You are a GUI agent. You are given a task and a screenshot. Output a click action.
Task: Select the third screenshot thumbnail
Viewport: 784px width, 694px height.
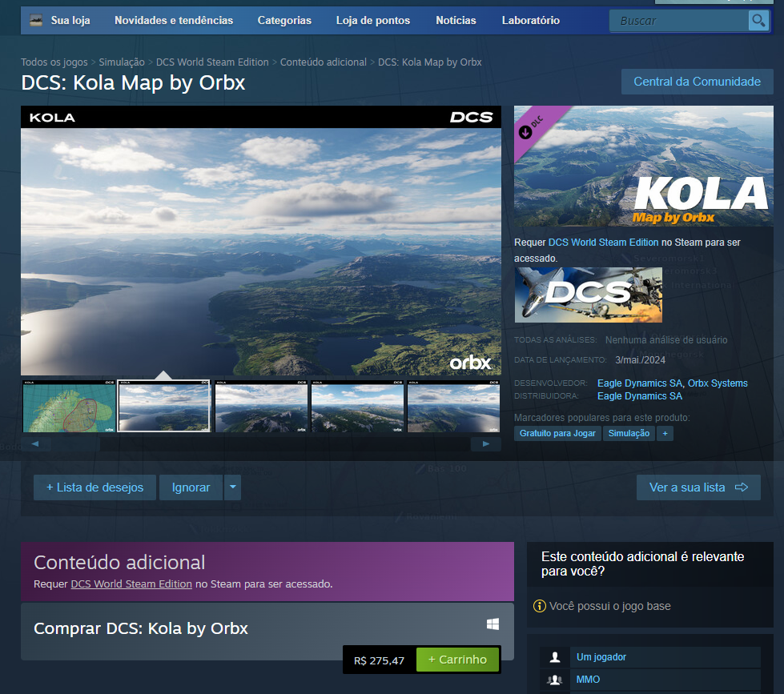[261, 406]
